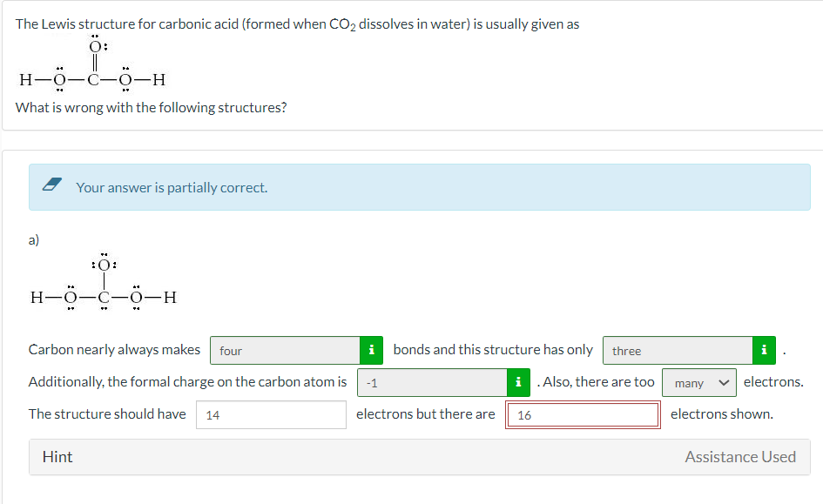Select the info icon in the formal charge row
823x504 pixels.
519,382
